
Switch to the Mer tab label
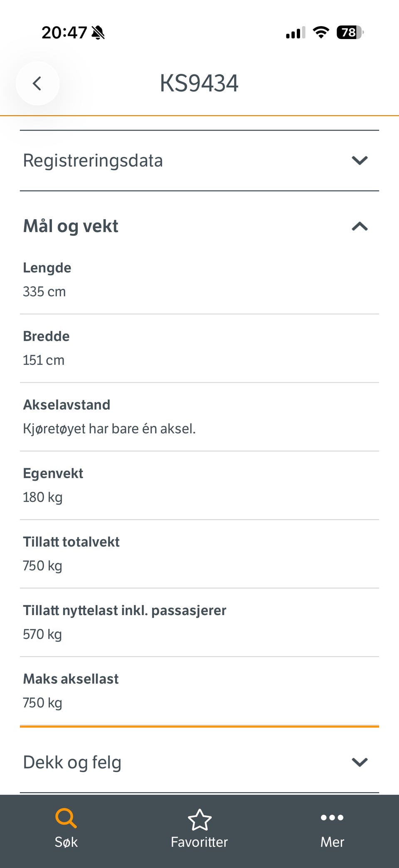332,842
